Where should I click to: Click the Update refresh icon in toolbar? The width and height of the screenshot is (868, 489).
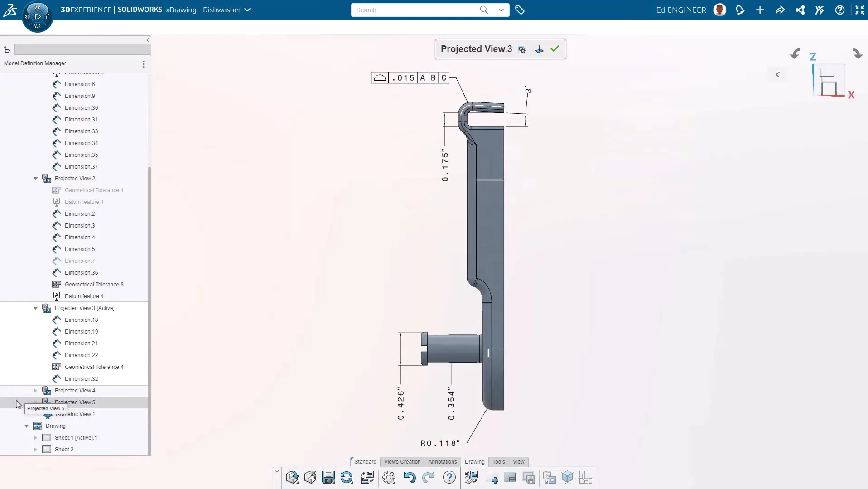[x=347, y=477]
